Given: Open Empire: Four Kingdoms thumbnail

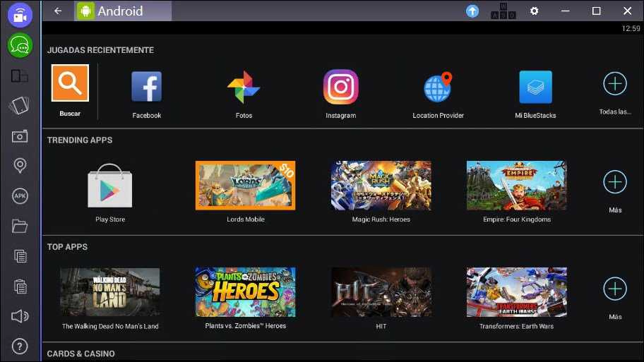Looking at the screenshot, I should (517, 186).
